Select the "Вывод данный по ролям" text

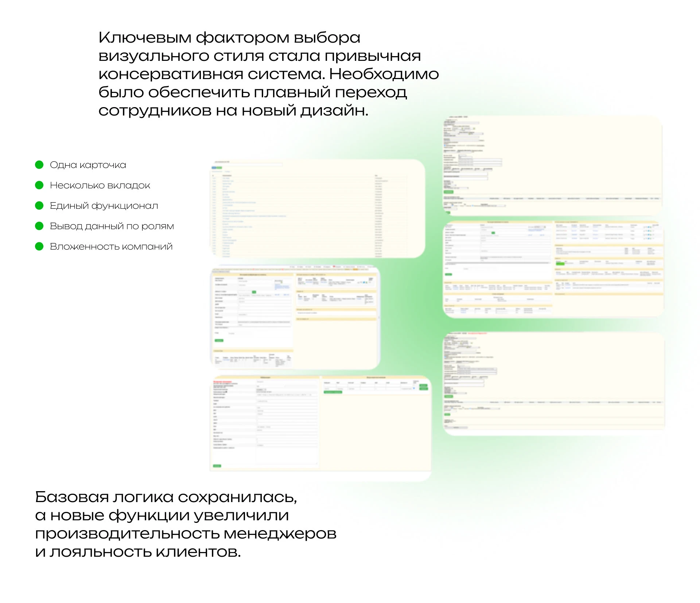point(112,226)
